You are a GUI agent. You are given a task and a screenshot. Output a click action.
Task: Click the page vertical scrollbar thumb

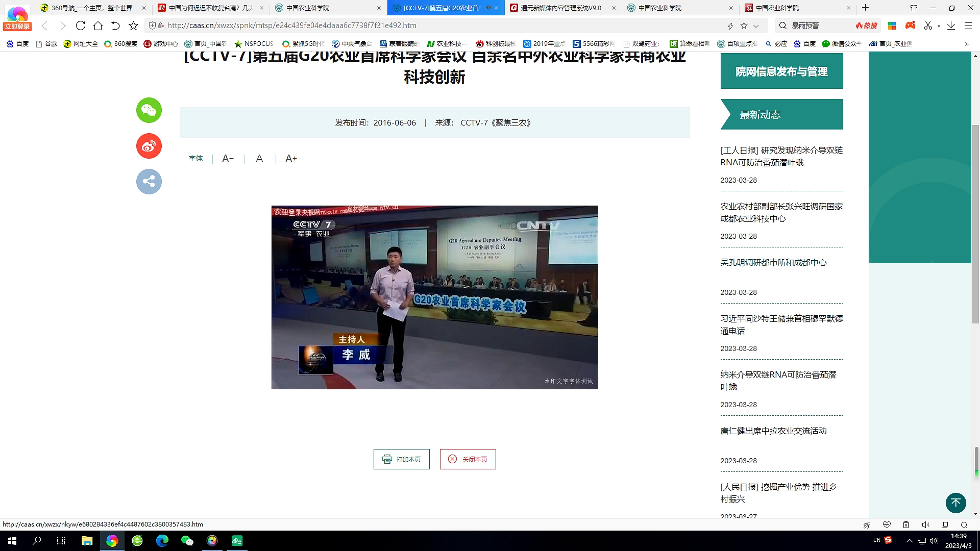pyautogui.click(x=976, y=224)
